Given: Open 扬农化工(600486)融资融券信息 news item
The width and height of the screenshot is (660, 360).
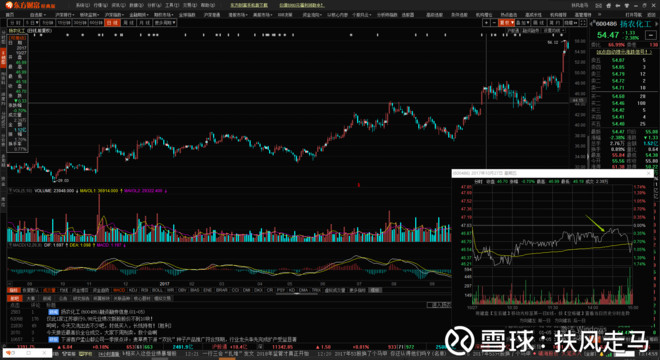Looking at the screenshot, I should (102, 312).
